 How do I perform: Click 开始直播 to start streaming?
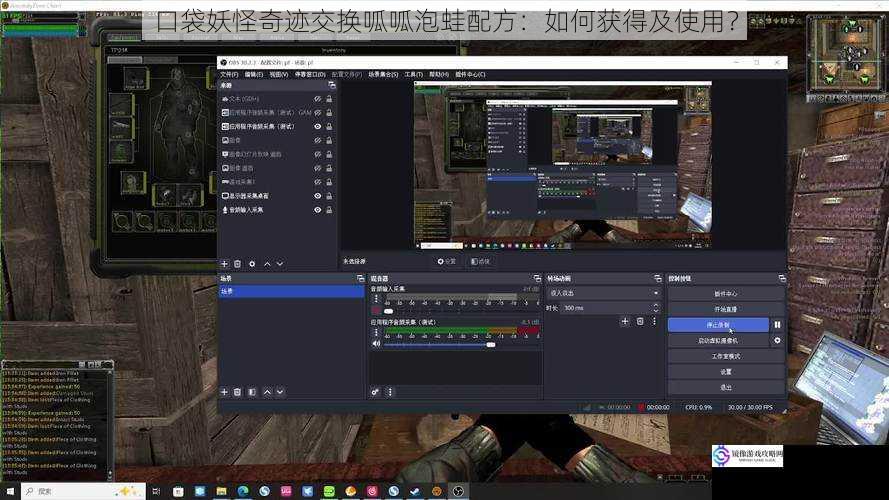coord(726,309)
